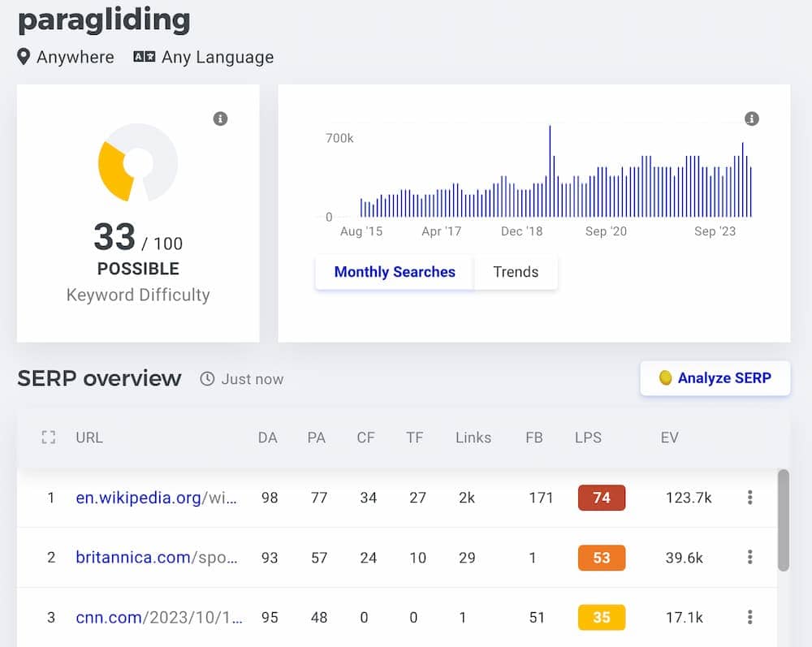812x647 pixels.
Task: Click the language icon next to Any Language
Action: (x=146, y=57)
